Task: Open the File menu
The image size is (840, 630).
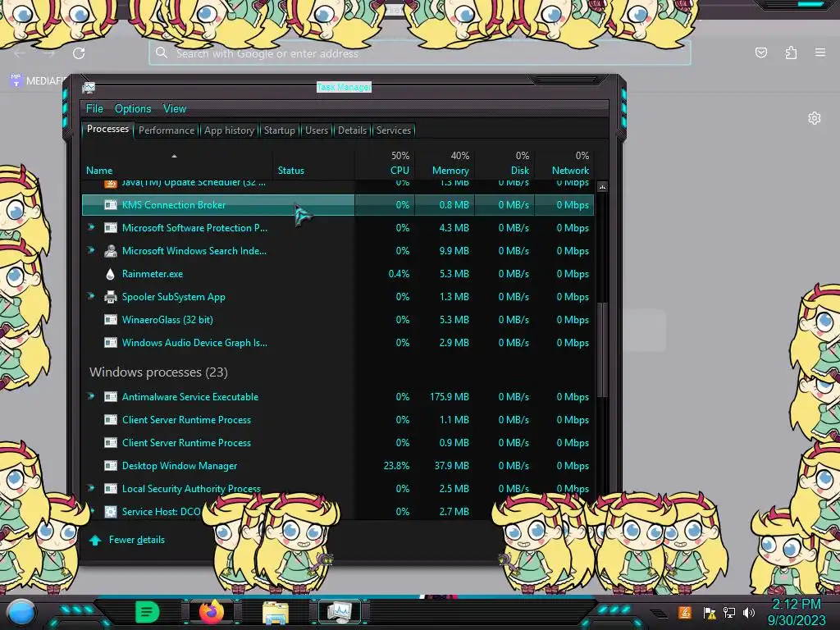Action: tap(94, 109)
